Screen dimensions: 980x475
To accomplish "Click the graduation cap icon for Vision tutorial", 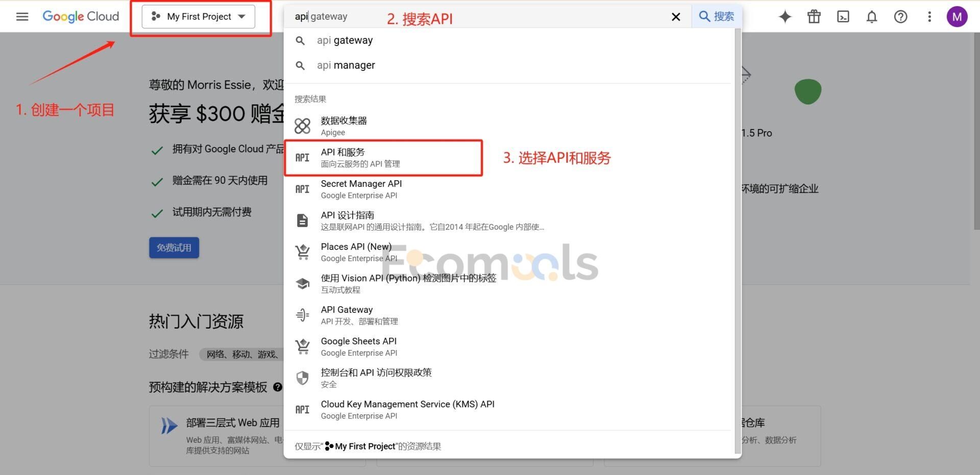I will click(x=302, y=284).
